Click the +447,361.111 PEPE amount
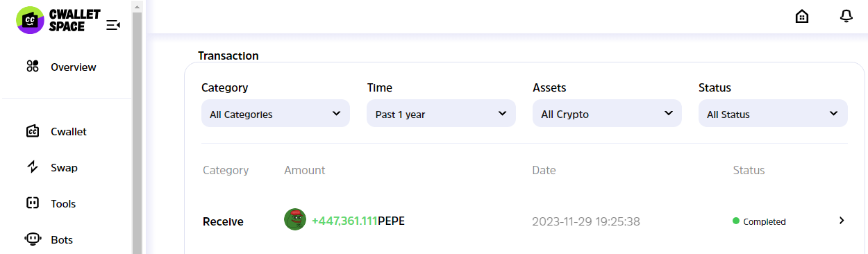The height and width of the screenshot is (254, 868). 358,221
